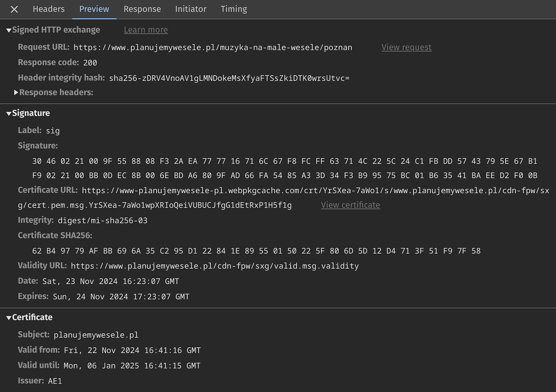This screenshot has height=392, width=556.
Task: Select second signature hex line starting F9 02
Action: [284, 176]
